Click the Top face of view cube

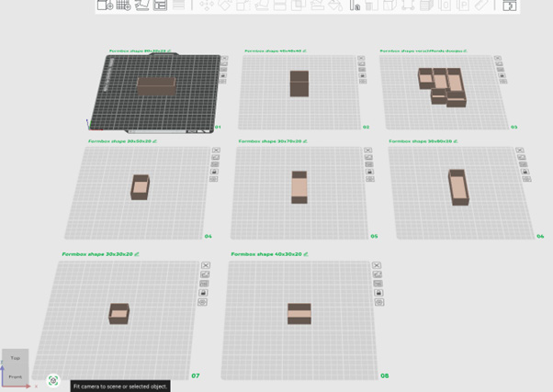(x=16, y=358)
